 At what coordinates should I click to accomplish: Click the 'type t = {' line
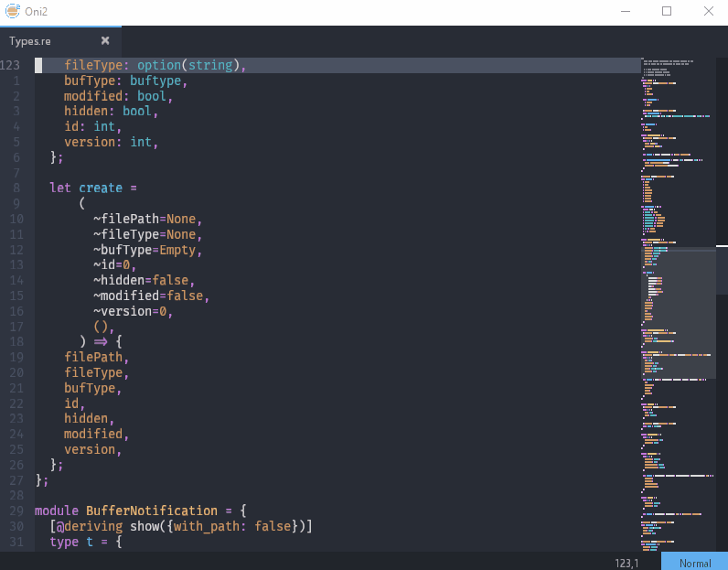[x=86, y=542]
